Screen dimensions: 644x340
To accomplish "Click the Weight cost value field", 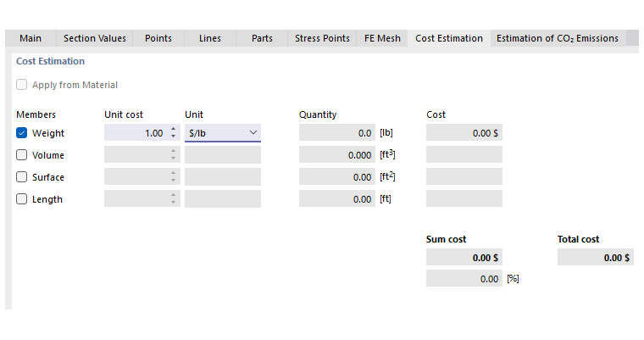I will tap(464, 133).
